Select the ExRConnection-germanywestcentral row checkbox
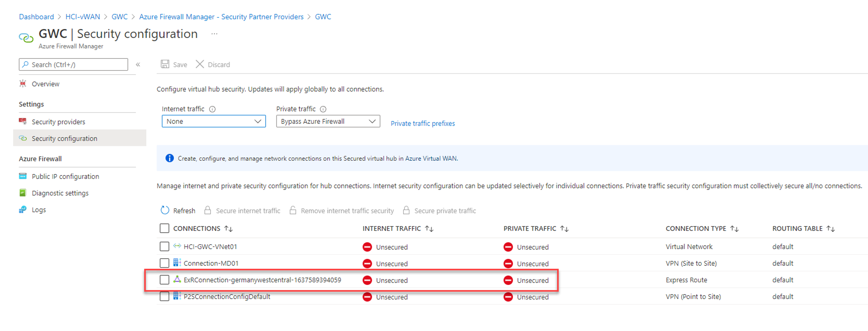This screenshot has height=331, width=868. [x=165, y=280]
